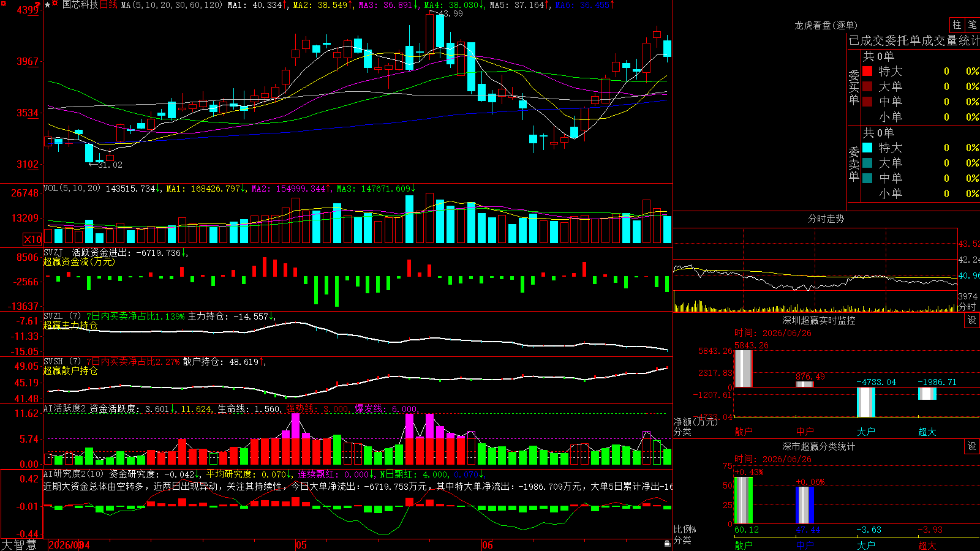Select the 分时走势 panel title
Viewport: 980px width, 551px height.
tap(826, 219)
